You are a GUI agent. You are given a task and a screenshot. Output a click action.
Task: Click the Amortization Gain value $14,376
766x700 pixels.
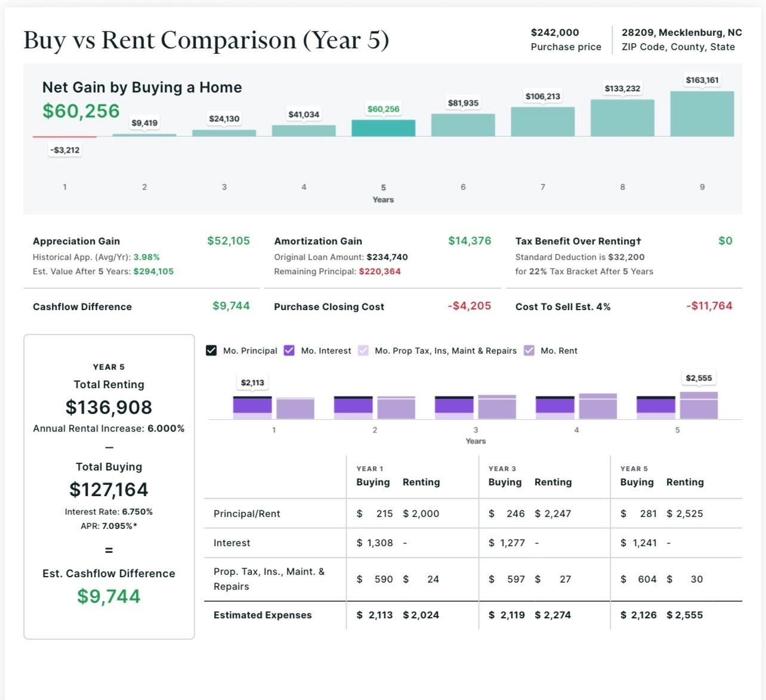(470, 241)
